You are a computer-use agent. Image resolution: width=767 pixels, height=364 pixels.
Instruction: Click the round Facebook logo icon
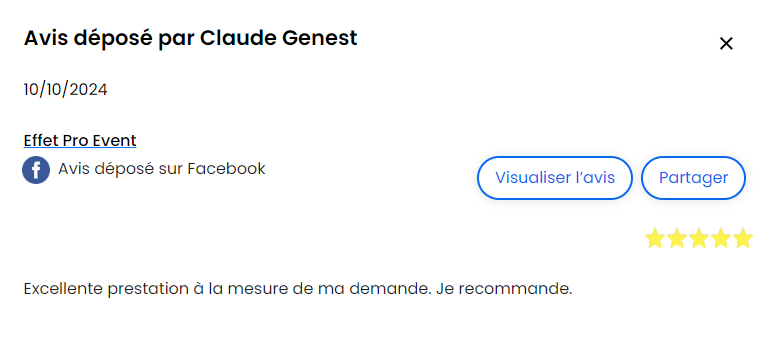(x=36, y=170)
